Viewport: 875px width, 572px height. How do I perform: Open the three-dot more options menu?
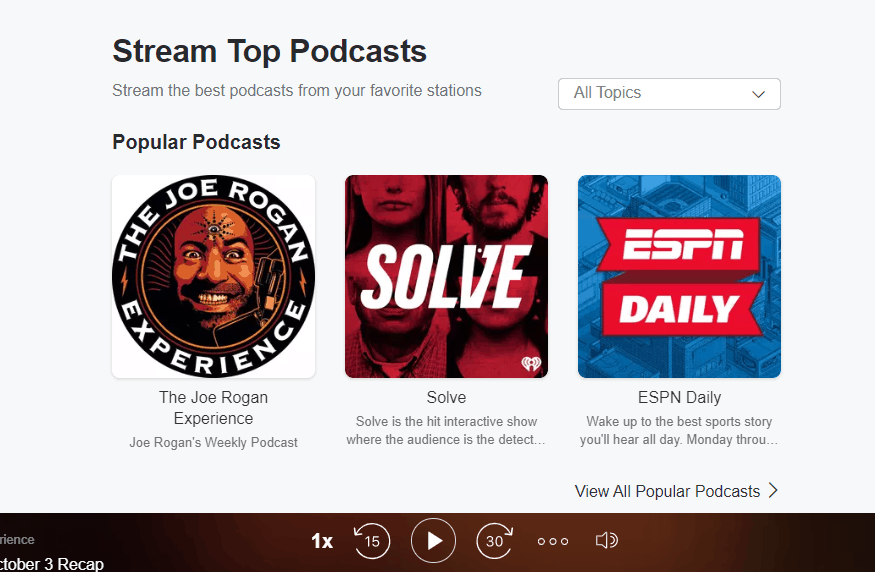[553, 541]
